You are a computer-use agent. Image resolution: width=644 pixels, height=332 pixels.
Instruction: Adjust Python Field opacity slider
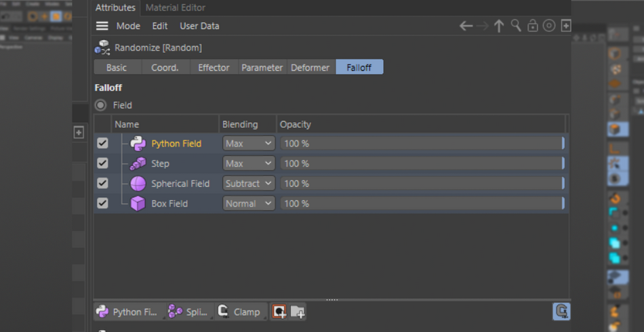[422, 143]
